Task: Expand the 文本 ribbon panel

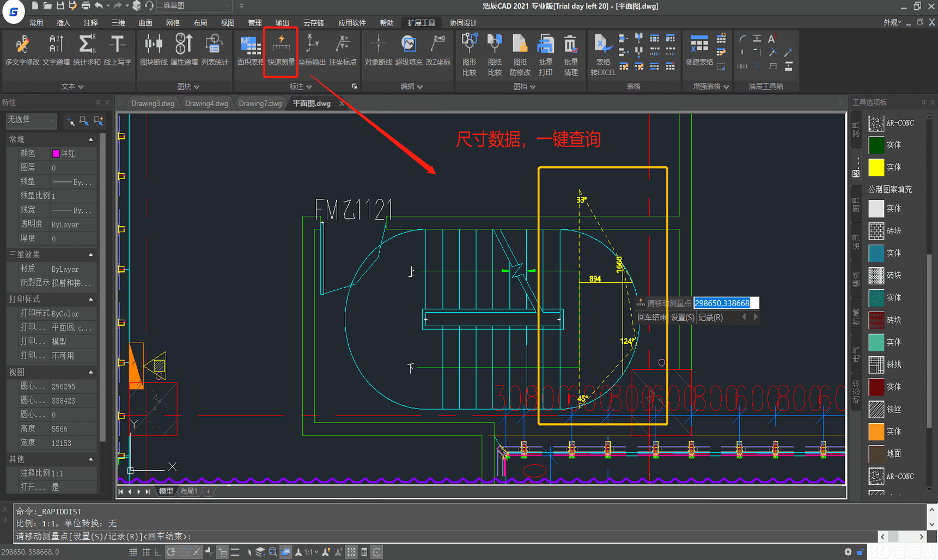Action: click(72, 87)
